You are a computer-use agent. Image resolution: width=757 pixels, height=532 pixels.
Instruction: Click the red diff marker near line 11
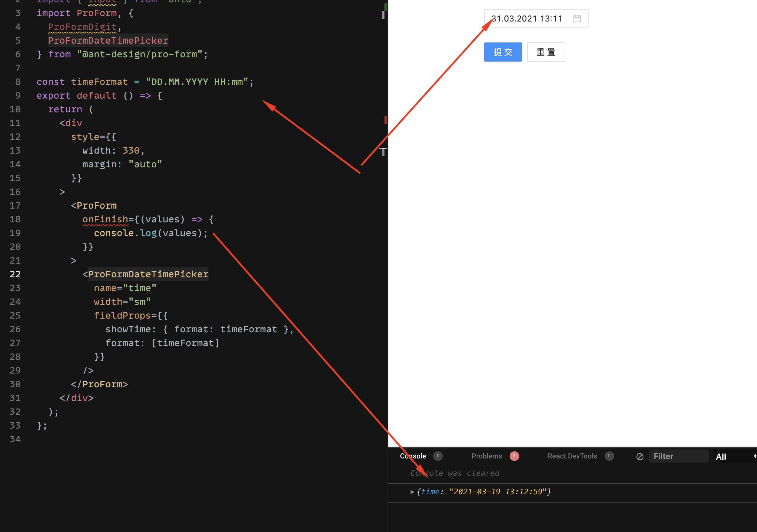click(385, 120)
